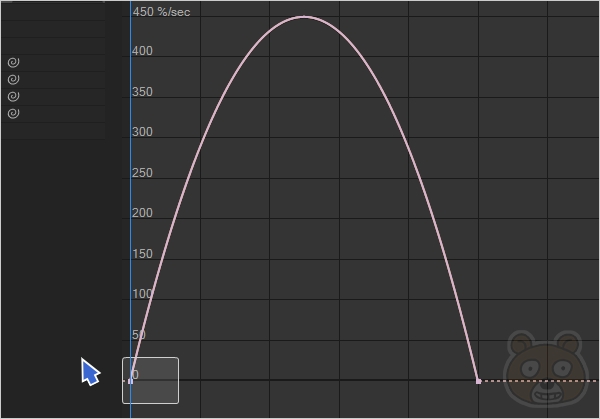This screenshot has height=419, width=600.
Task: Click the third spiral pick whip icon
Action: (x=13, y=96)
